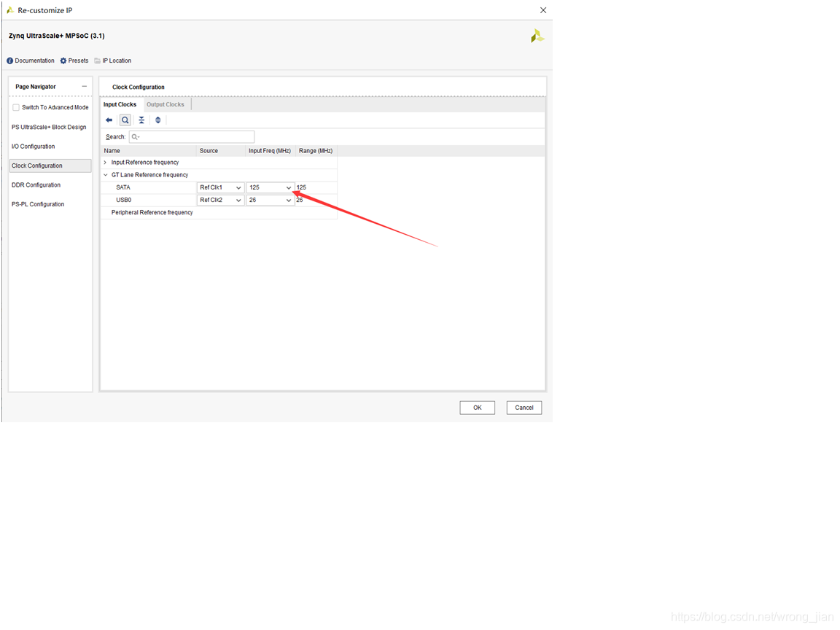Open DDR Configuration page
The width and height of the screenshot is (840, 630).
click(x=36, y=184)
